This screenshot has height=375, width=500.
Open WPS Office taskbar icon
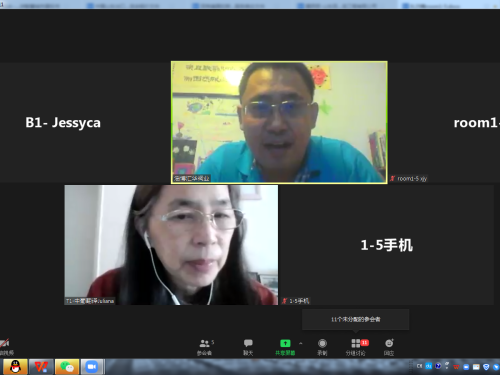41,367
